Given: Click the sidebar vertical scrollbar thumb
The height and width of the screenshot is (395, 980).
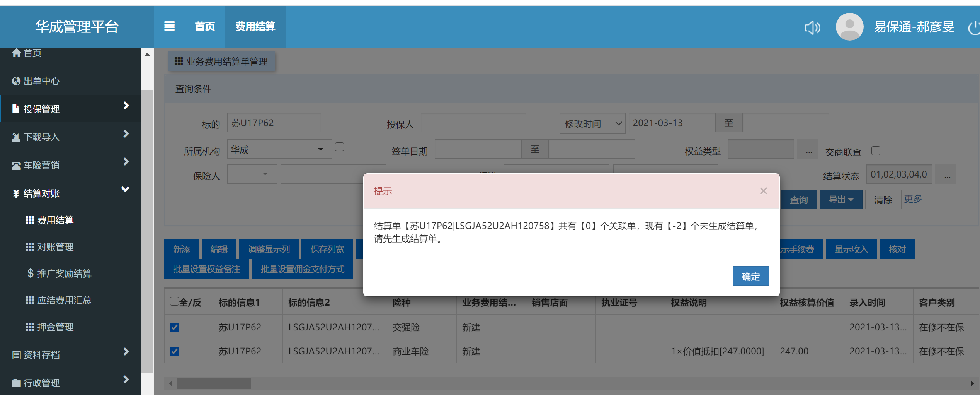Looking at the screenshot, I should click(x=147, y=231).
